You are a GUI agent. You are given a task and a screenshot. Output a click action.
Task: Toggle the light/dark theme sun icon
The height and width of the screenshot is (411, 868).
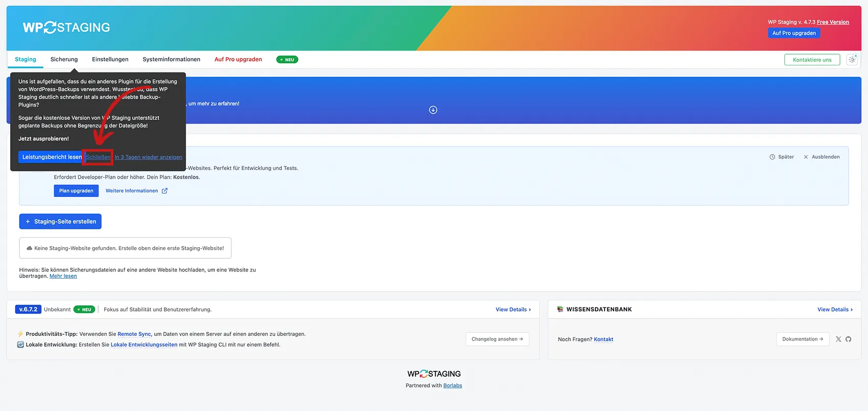pyautogui.click(x=852, y=60)
